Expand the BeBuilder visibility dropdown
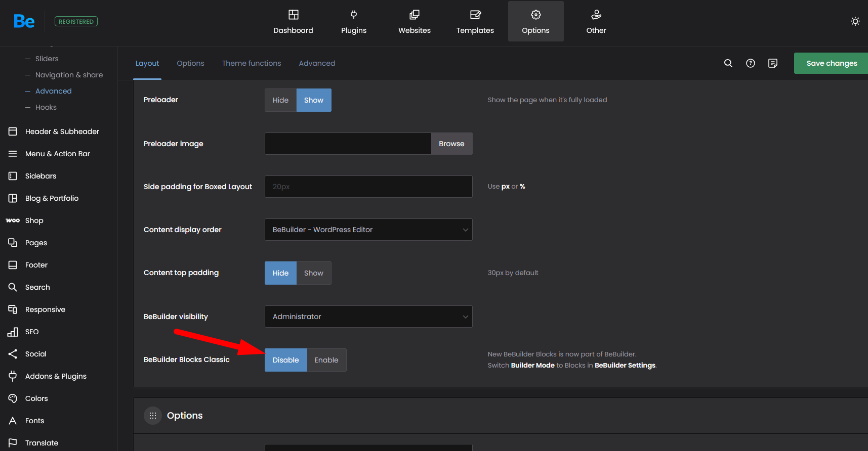 click(x=368, y=317)
